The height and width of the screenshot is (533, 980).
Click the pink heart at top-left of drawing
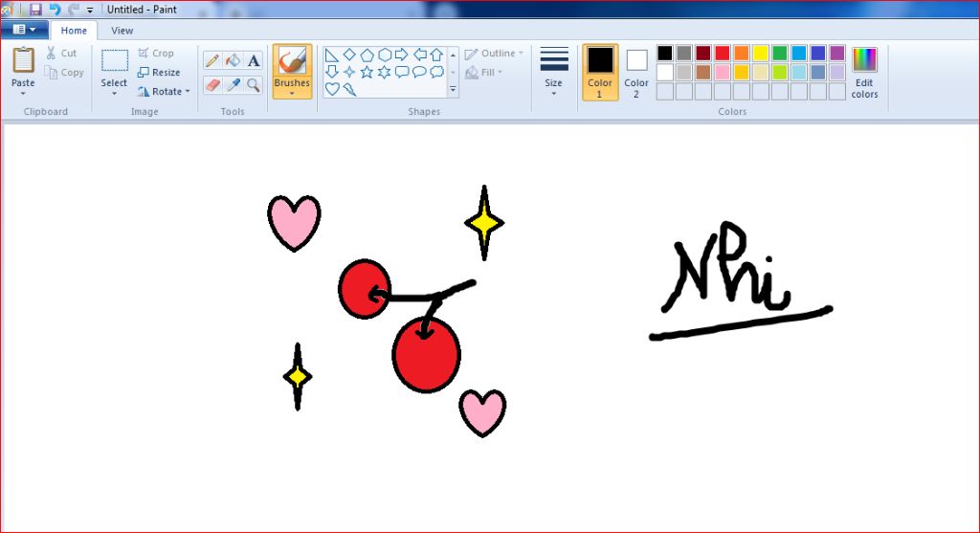coord(294,223)
